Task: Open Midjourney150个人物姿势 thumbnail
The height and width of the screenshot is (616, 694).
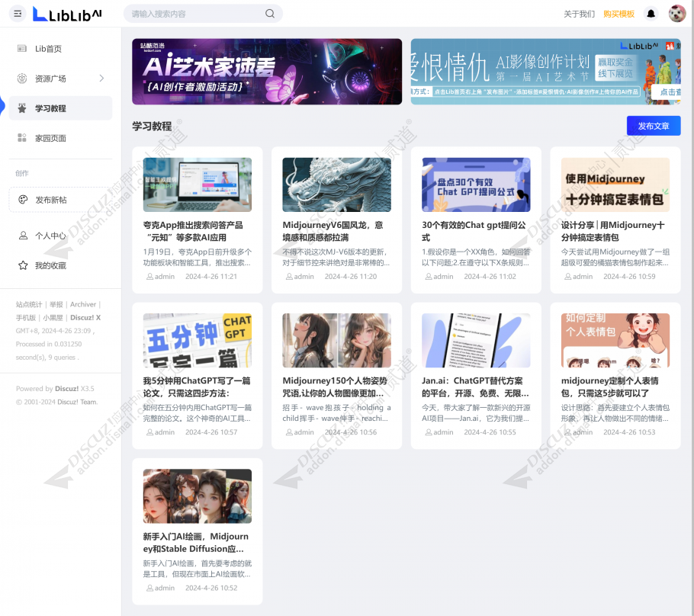Action: click(336, 340)
